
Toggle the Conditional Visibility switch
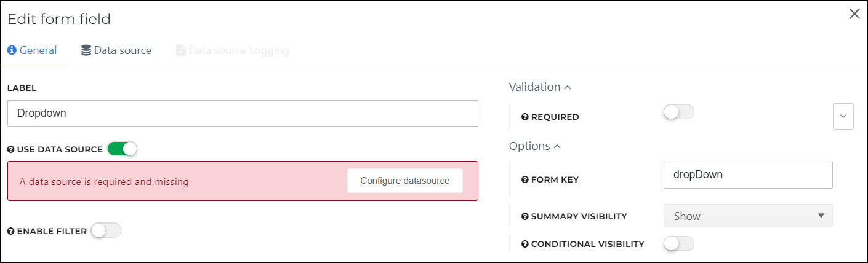tap(678, 243)
